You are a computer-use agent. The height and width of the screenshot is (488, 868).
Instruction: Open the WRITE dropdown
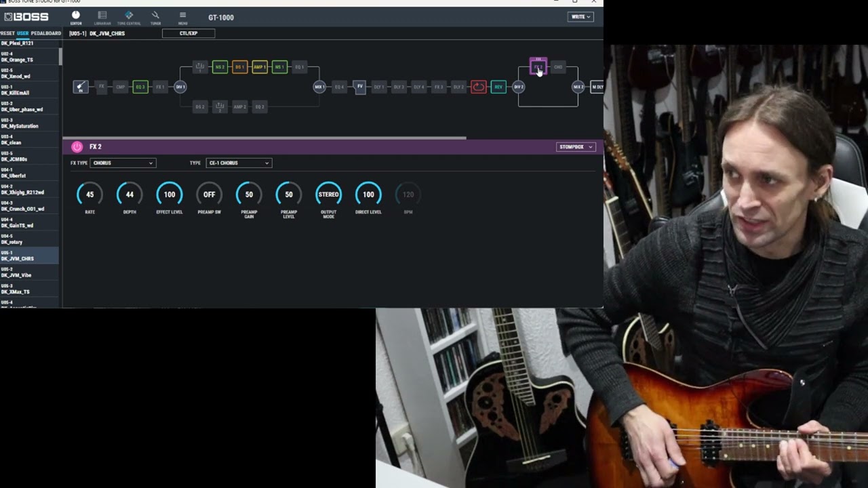(580, 17)
